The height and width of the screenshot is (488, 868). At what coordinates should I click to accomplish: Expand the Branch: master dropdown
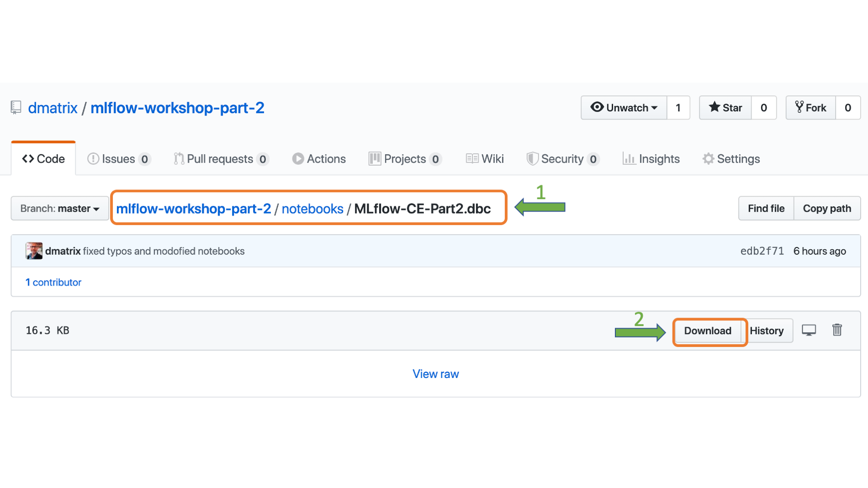[60, 209]
